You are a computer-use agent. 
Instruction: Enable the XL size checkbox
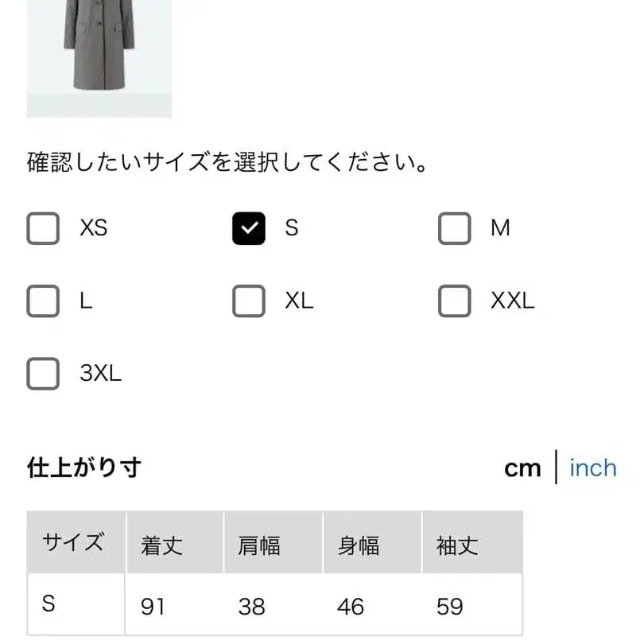[248, 301]
